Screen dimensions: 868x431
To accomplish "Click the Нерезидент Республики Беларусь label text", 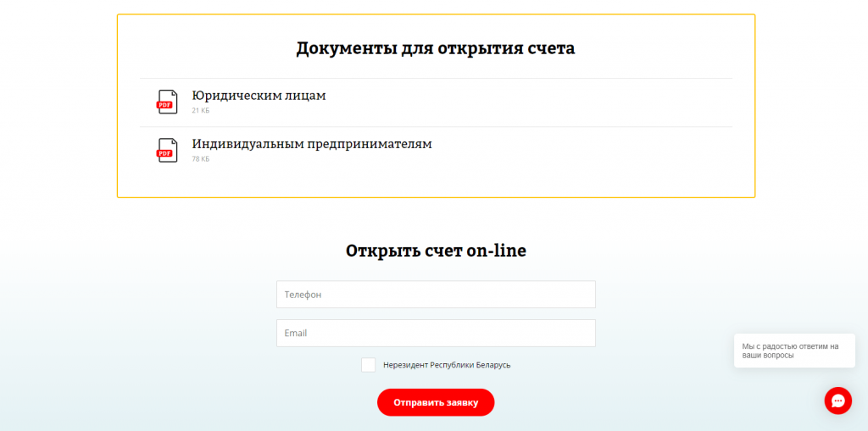I will [447, 365].
